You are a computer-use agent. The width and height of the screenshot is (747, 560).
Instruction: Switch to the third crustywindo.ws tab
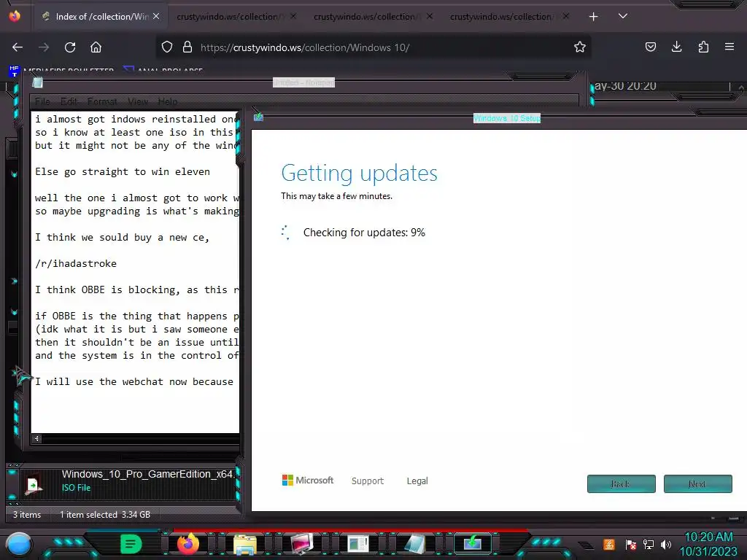click(373, 17)
